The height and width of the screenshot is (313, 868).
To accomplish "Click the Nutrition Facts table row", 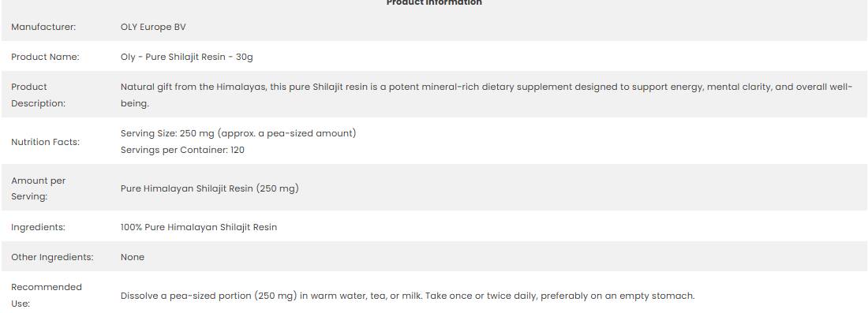I will 434,142.
